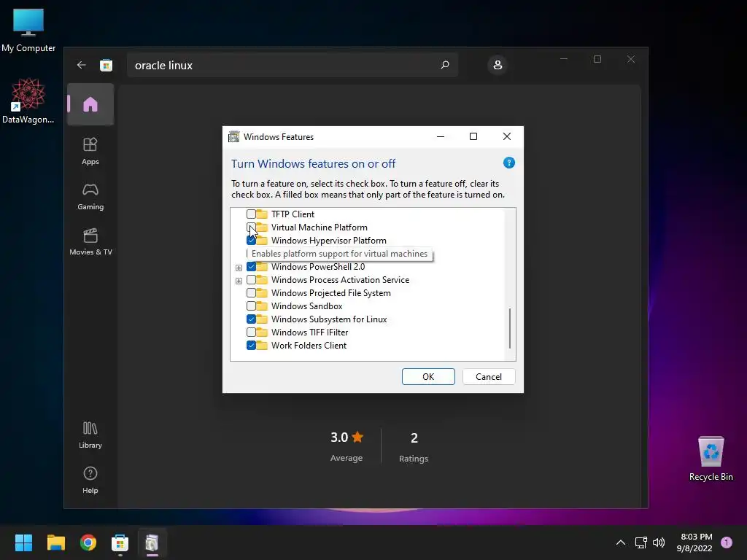The image size is (747, 560).
Task: Open volume tray icon
Action: tap(659, 542)
